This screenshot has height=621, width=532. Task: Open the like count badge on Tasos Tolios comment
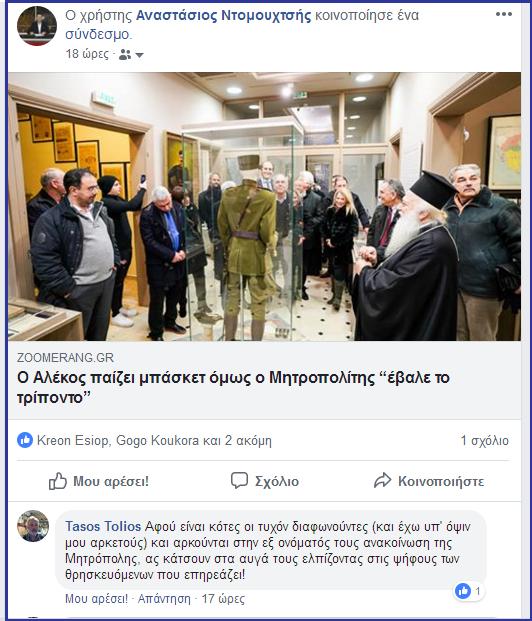[469, 591]
